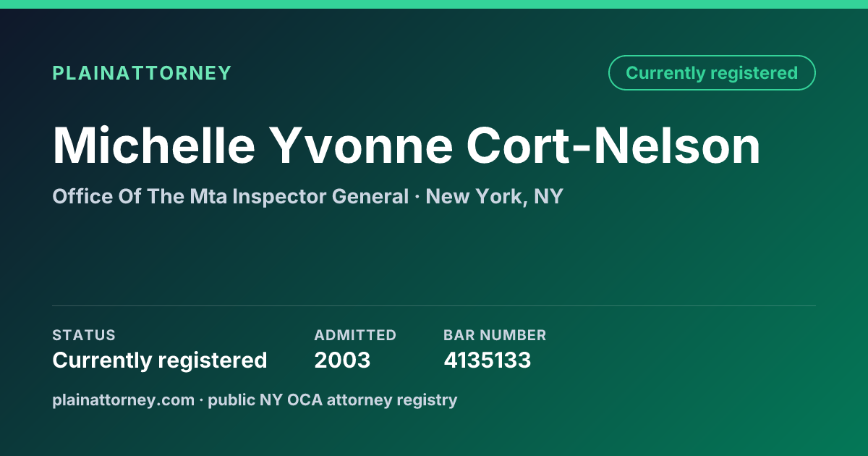868x456 pixels.
Task: Select bar number 4135133
Action: [x=488, y=360]
